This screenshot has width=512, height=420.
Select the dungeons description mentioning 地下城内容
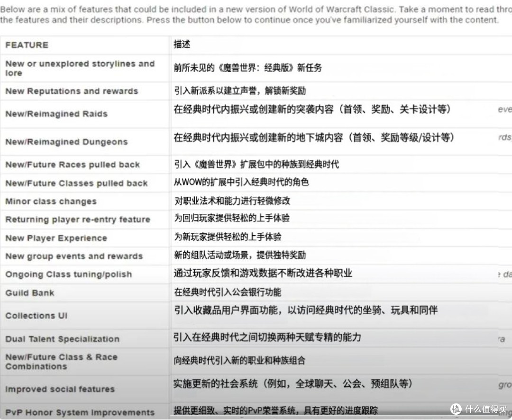(x=314, y=137)
